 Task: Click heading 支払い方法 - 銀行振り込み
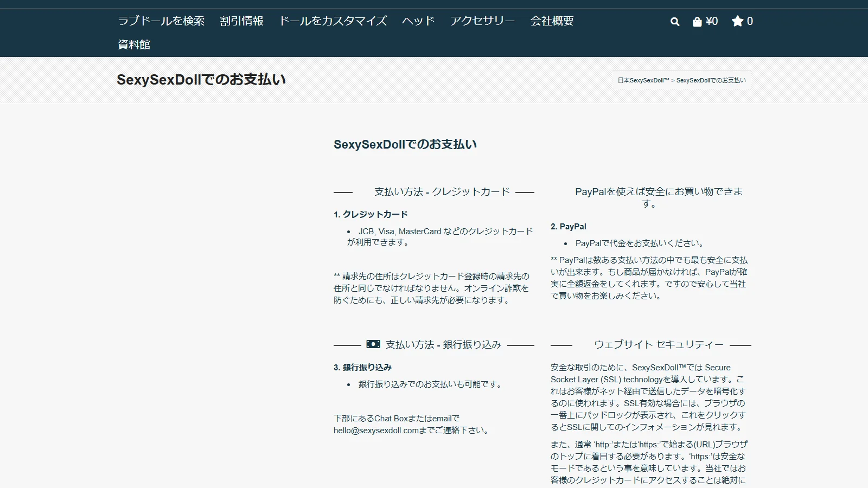pos(443,345)
